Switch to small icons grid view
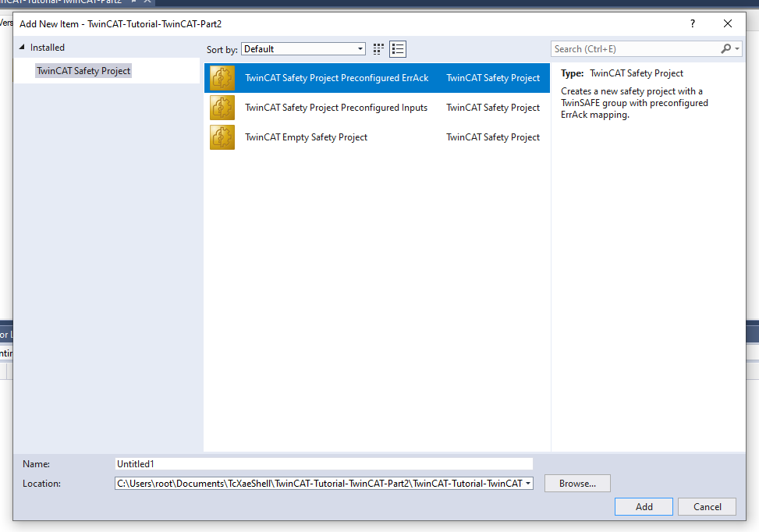Image resolution: width=759 pixels, height=532 pixels. tap(378, 49)
